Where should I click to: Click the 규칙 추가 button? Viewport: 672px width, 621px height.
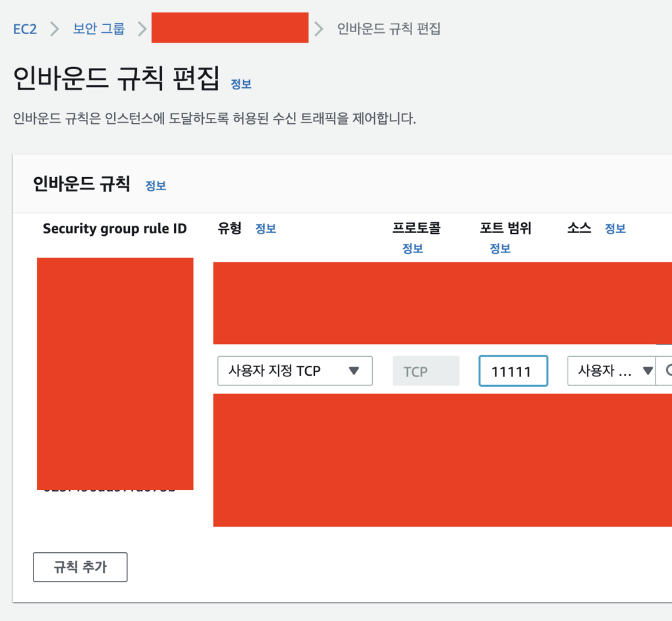pos(80,567)
